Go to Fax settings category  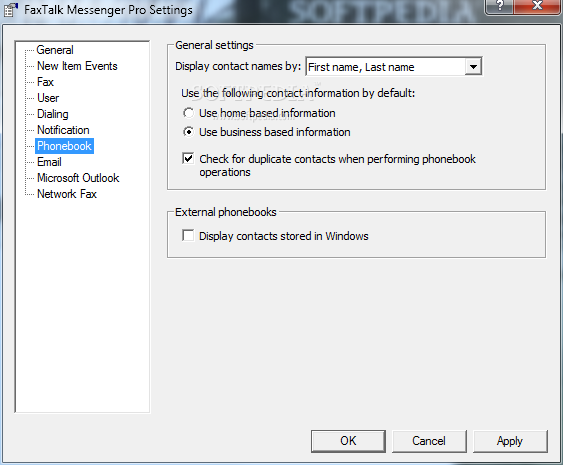(x=45, y=82)
